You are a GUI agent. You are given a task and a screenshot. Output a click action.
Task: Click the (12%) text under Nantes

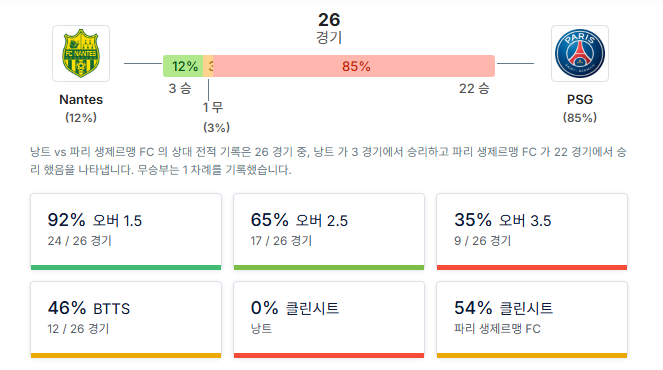point(81,118)
